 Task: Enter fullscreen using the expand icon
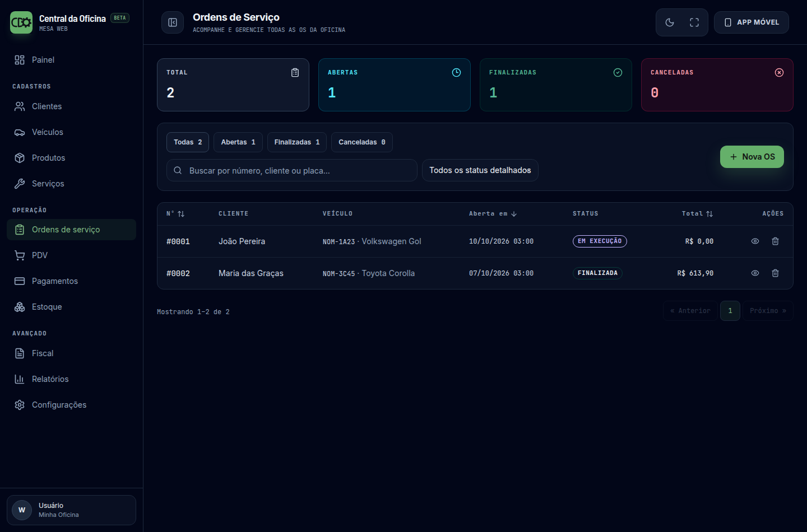pyautogui.click(x=694, y=22)
